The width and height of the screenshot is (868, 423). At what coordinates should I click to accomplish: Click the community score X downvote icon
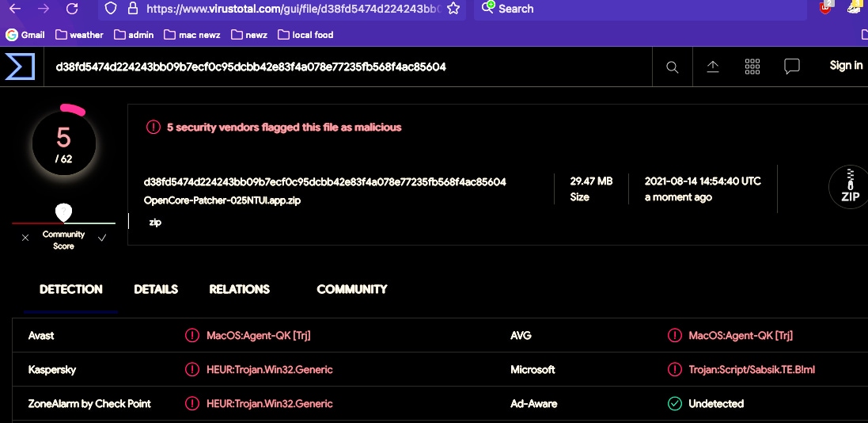tap(25, 238)
